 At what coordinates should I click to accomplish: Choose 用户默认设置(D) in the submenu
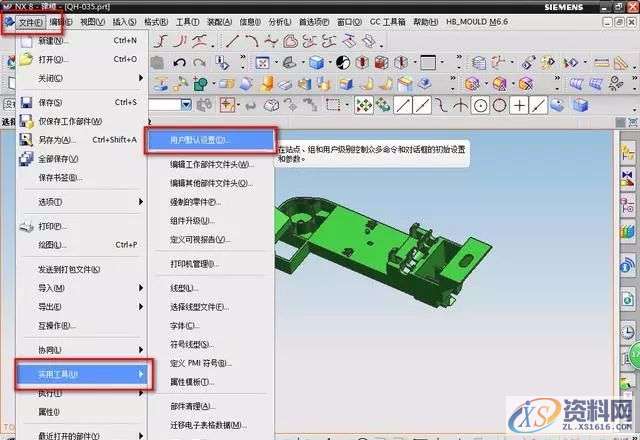click(211, 140)
